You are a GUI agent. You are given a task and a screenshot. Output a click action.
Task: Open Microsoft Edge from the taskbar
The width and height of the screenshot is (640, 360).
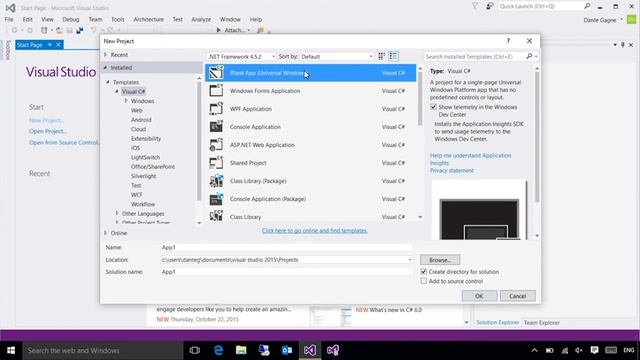coord(218,350)
